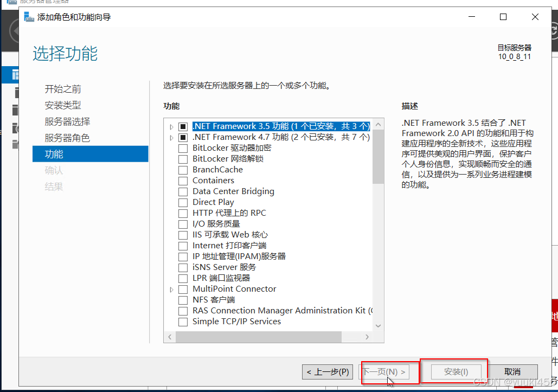This screenshot has width=558, height=392.
Task: Click the 取消 button
Action: (512, 372)
